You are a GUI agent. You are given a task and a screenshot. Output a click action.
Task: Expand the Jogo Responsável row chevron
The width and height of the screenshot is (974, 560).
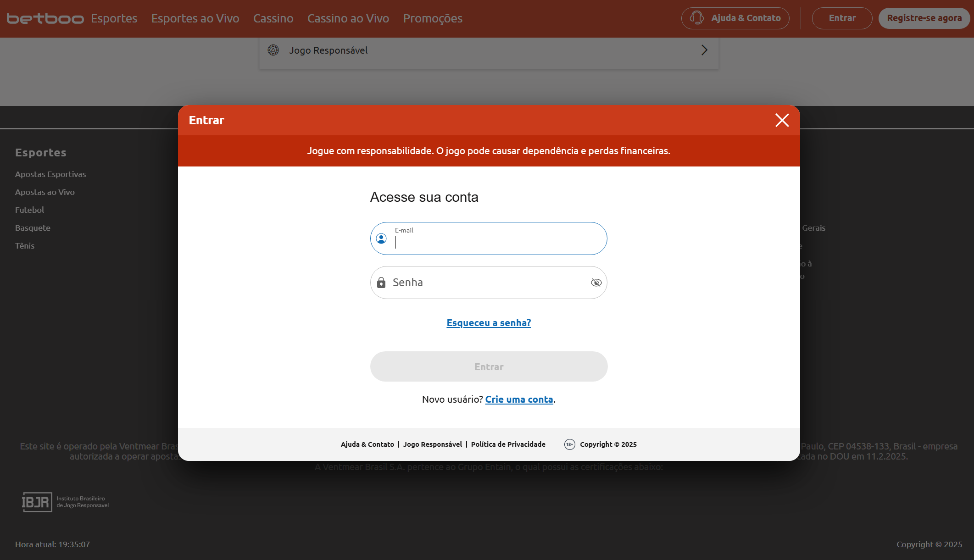[x=704, y=50]
